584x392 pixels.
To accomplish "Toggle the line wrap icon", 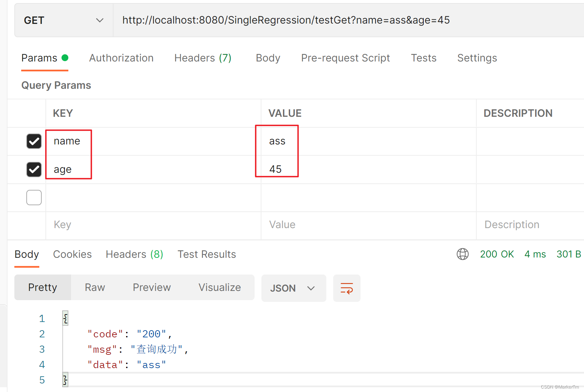I will click(x=347, y=288).
